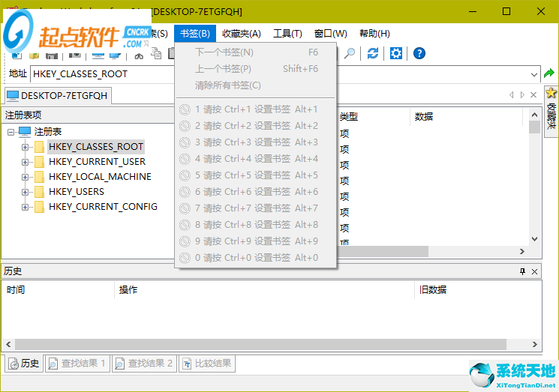Collapse the 注册表 root node
The height and width of the screenshot is (392, 559).
[x=11, y=132]
